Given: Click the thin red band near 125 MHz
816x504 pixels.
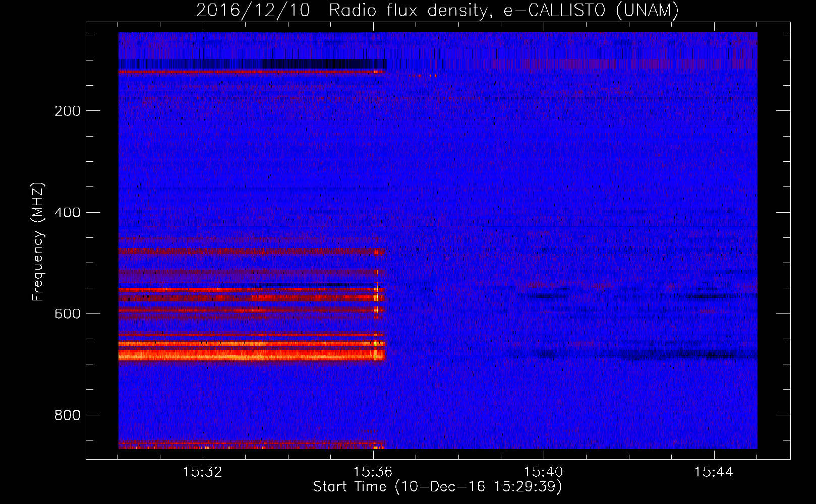Looking at the screenshot, I should [252, 72].
